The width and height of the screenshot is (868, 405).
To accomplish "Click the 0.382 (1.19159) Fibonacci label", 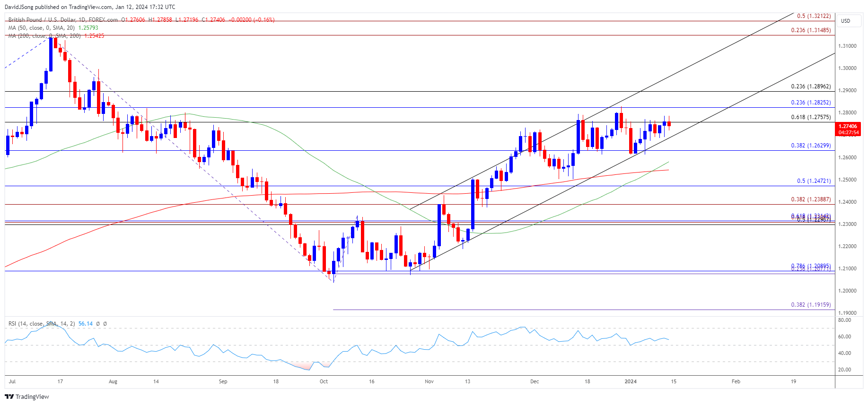I will point(811,305).
